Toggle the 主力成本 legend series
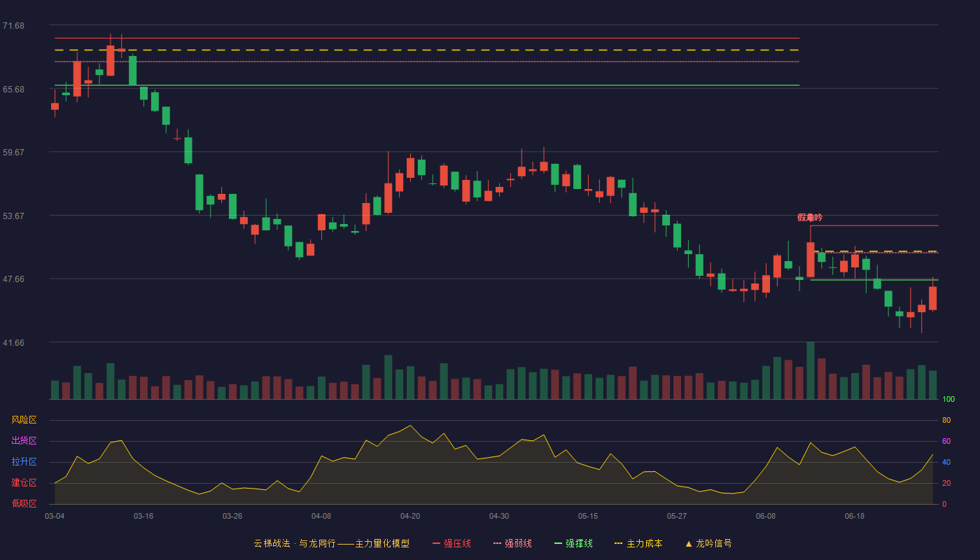 tap(638, 543)
